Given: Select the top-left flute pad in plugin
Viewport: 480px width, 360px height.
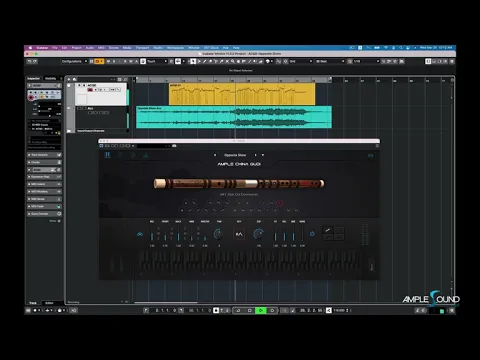Looking at the screenshot, I should click(x=328, y=229).
